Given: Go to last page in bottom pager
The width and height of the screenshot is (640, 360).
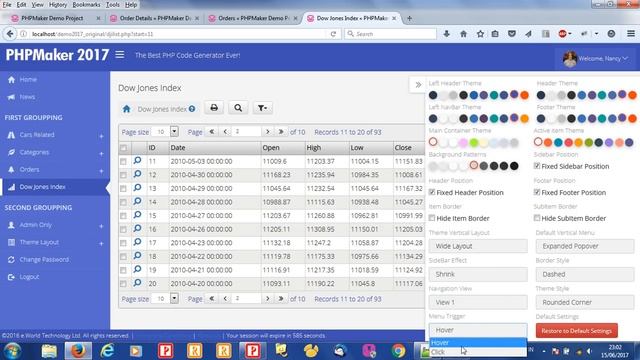Looking at the screenshot, I should (x=281, y=299).
